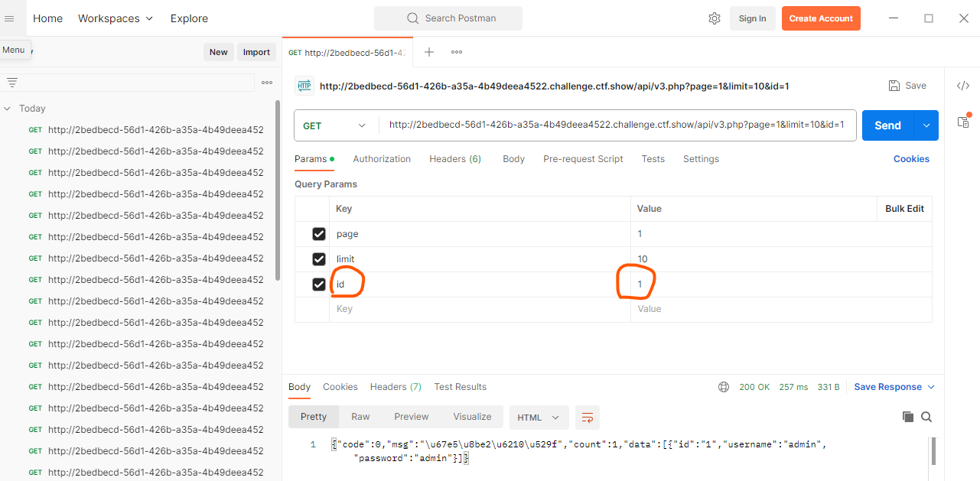The image size is (980, 481).
Task: Open the Cookies link beside request tabs
Action: [911, 159]
